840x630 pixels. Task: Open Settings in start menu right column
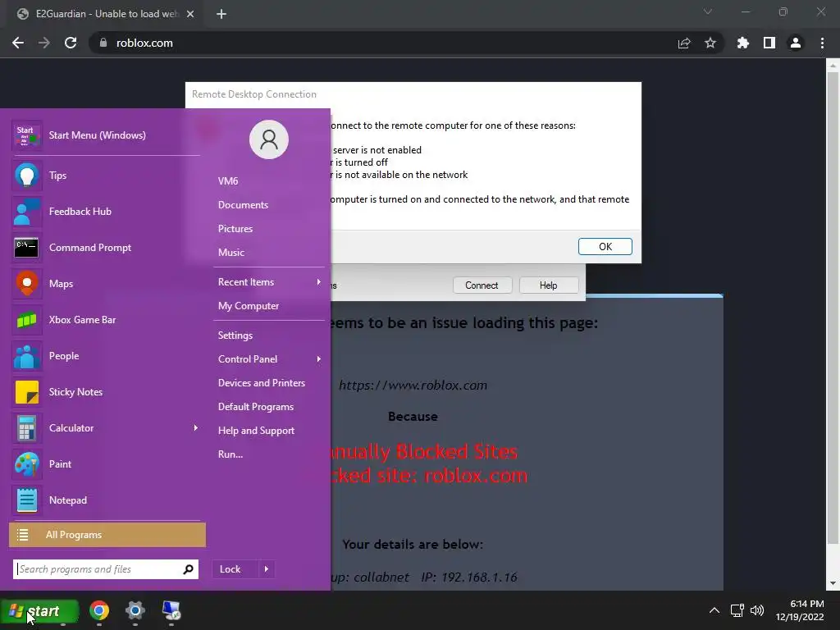point(235,336)
